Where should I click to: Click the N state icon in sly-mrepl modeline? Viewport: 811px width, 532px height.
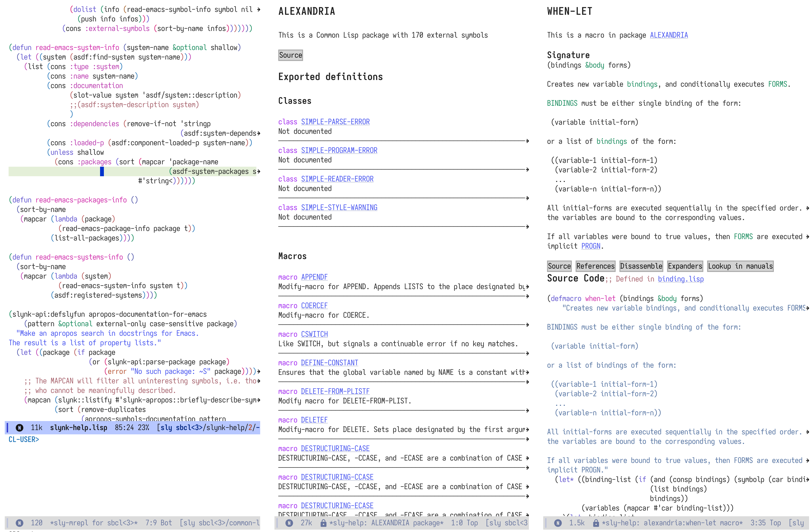20,523
